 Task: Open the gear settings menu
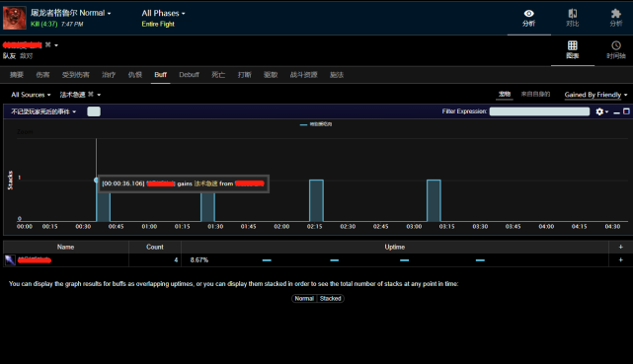click(601, 111)
